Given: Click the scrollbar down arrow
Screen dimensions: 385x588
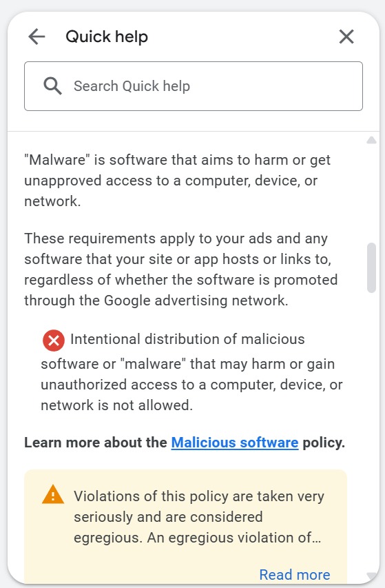Looking at the screenshot, I should 371,576.
